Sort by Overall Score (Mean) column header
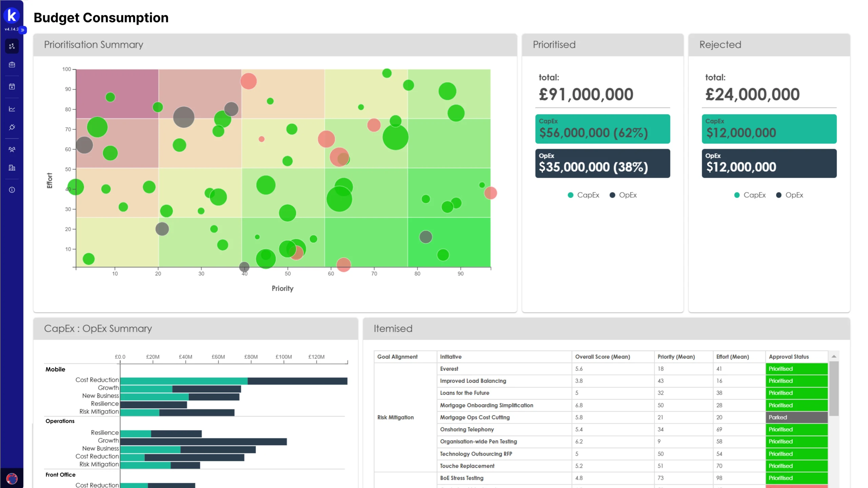Viewport: 868px width, 488px height. point(602,357)
